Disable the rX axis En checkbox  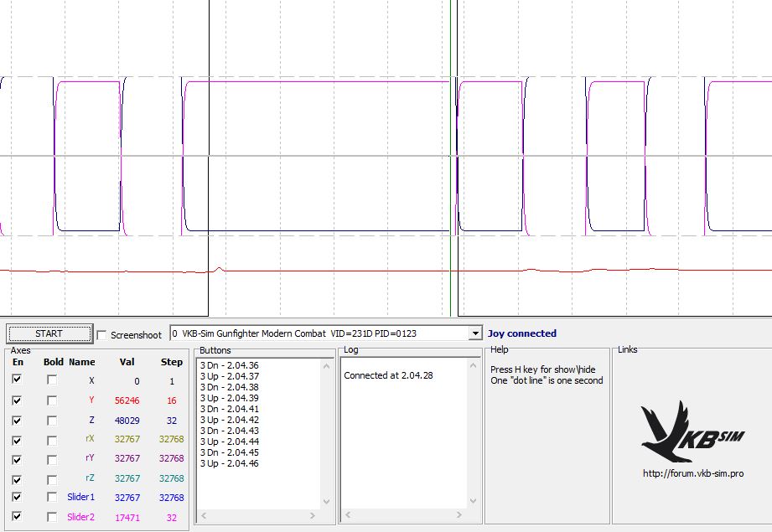(18, 440)
